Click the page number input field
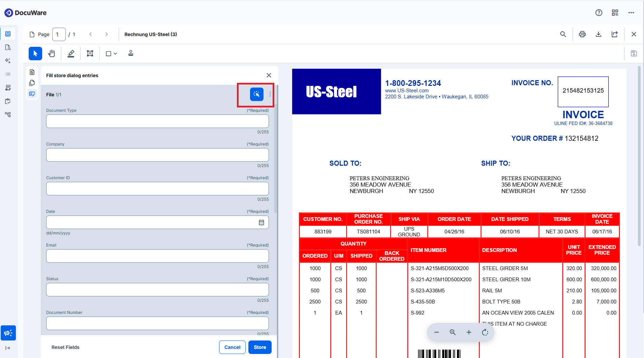644x358 pixels. [x=59, y=34]
